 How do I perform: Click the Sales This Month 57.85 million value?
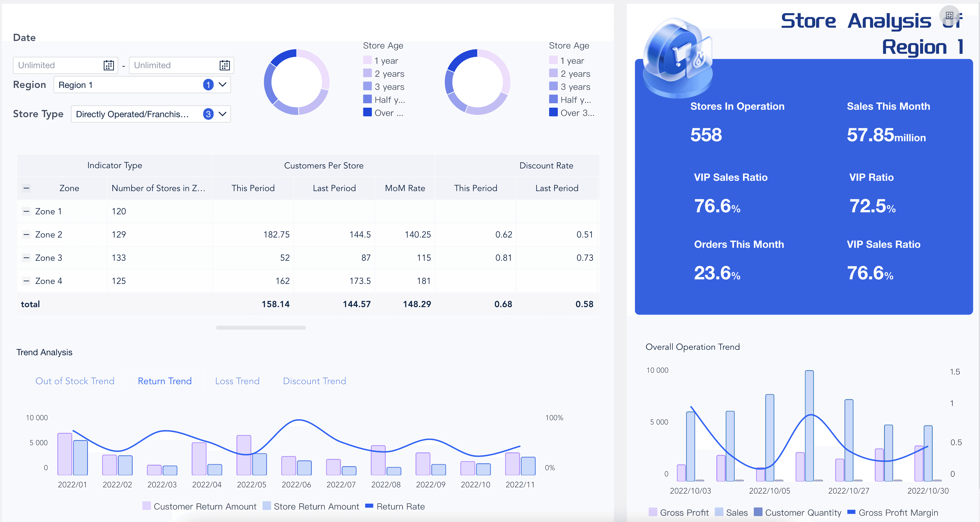tap(886, 135)
